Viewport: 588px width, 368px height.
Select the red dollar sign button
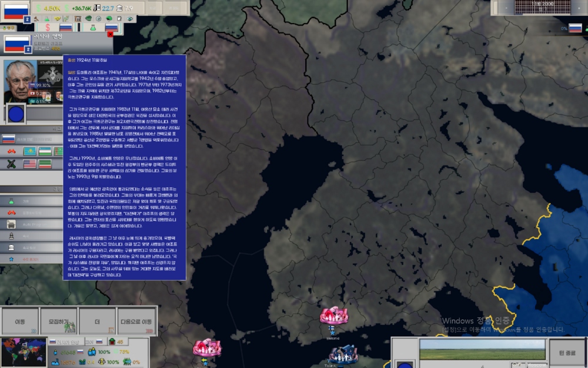point(48,28)
